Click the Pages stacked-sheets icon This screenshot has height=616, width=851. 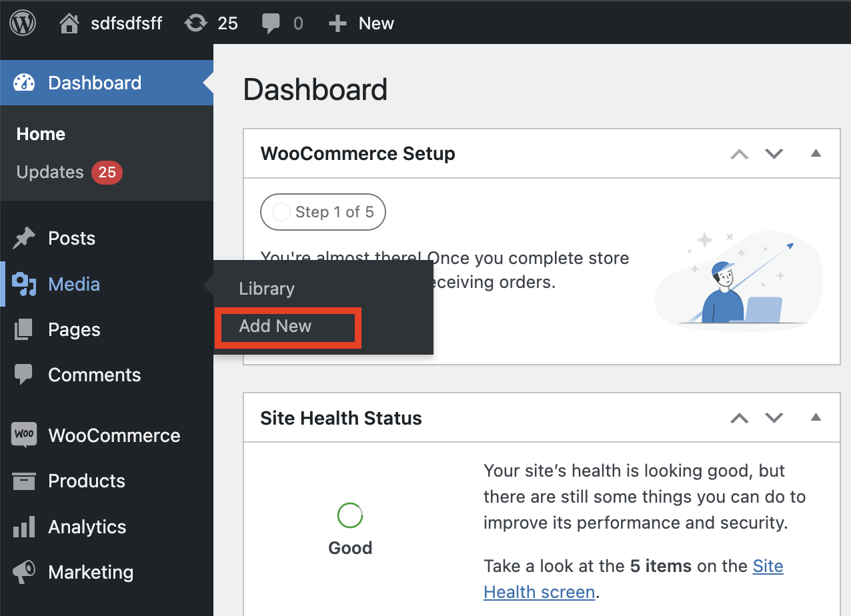pyautogui.click(x=23, y=329)
